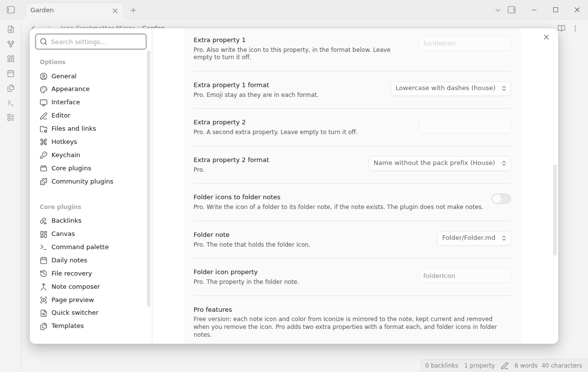Toggle the left sidebar icon
The image size is (588, 372).
(11, 10)
